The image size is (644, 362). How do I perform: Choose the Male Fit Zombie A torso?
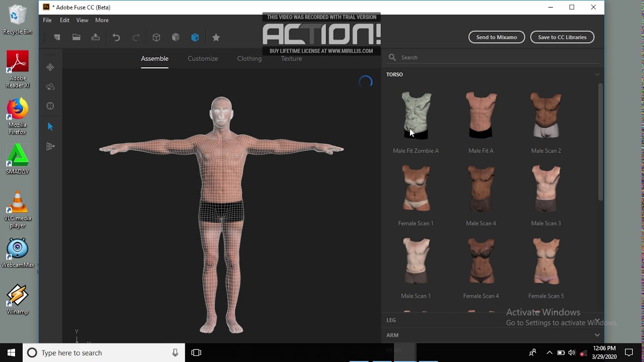pos(416,122)
